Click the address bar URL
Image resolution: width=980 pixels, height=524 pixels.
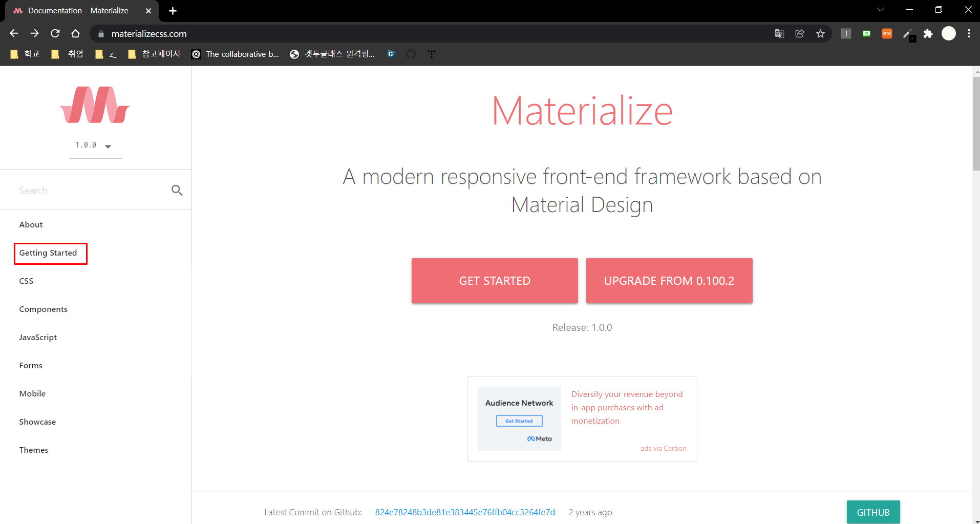tap(149, 34)
